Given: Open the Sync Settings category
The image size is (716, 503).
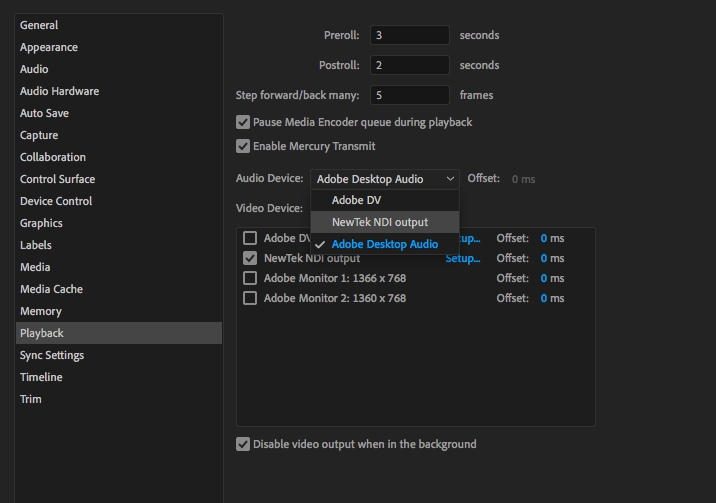Looking at the screenshot, I should tap(52, 355).
